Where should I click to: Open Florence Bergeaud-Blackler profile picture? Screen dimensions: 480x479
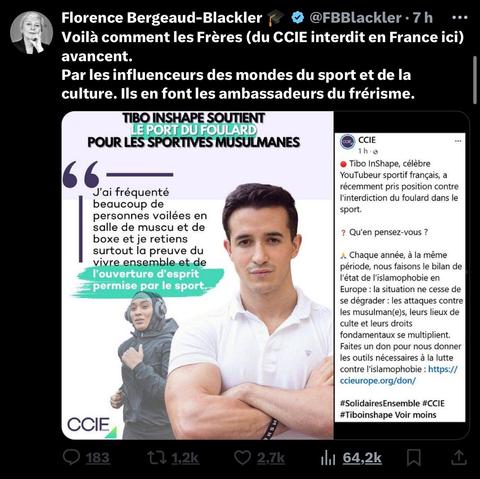tap(31, 32)
